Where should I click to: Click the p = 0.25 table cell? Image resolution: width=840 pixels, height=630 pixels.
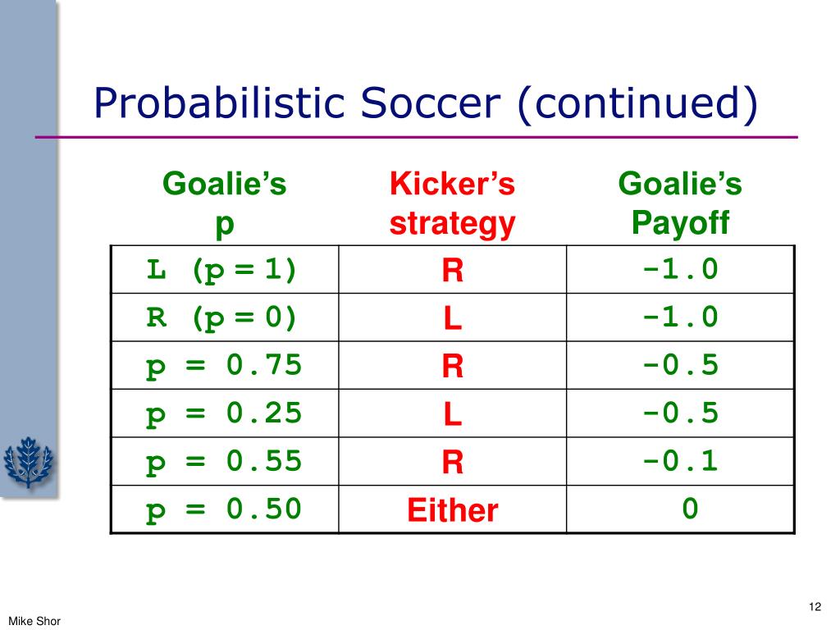(225, 413)
